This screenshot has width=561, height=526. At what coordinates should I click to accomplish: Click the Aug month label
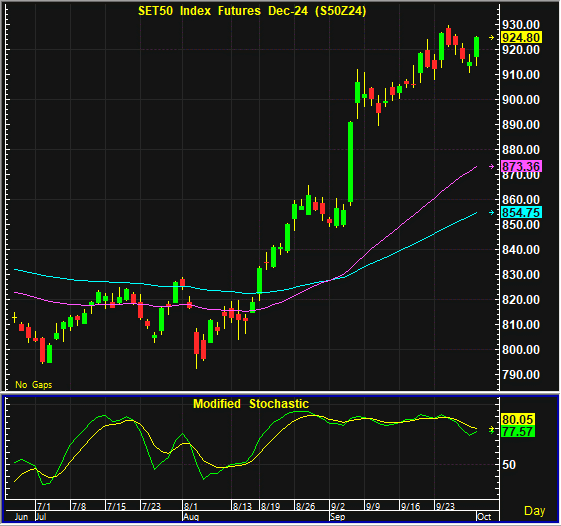191,517
